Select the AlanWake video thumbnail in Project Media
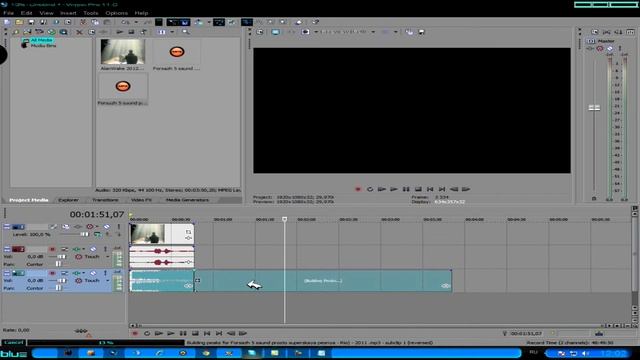 click(x=122, y=52)
